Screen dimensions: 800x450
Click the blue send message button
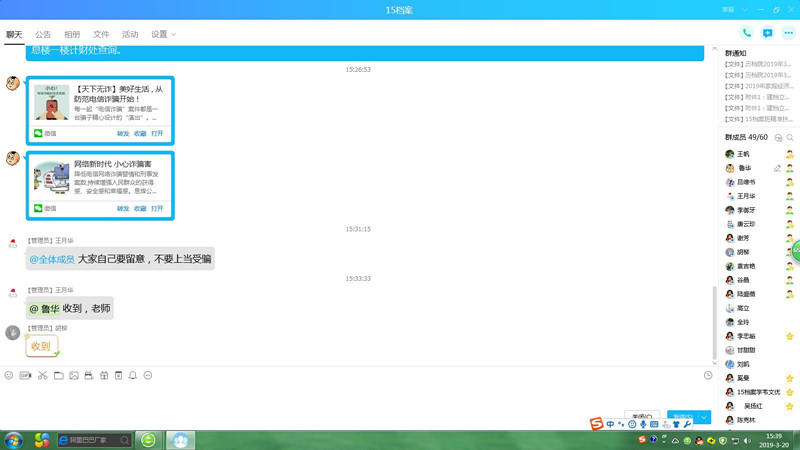point(682,417)
